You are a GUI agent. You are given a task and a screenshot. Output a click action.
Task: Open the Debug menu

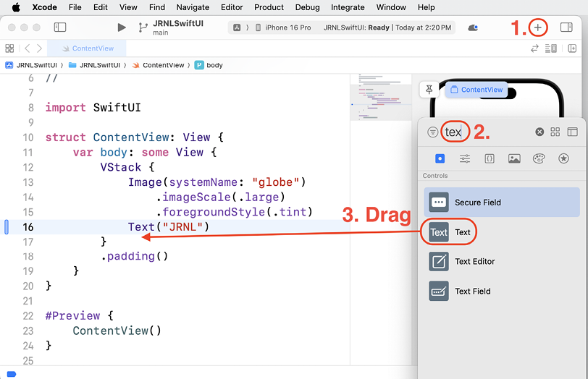tap(308, 7)
